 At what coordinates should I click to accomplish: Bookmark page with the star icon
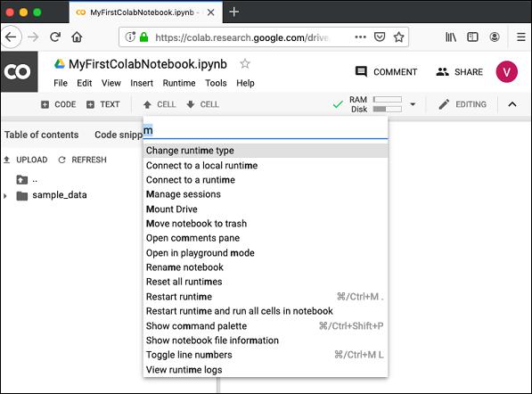398,37
